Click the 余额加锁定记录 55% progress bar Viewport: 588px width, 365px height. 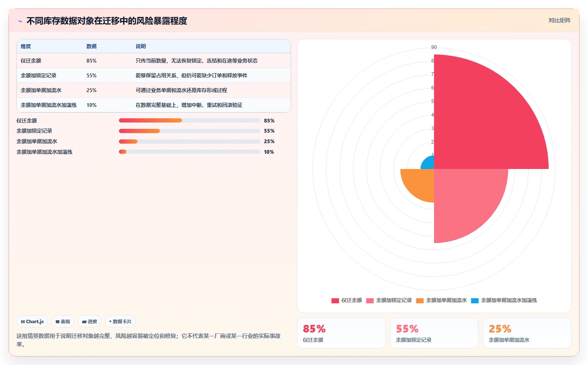(x=190, y=131)
